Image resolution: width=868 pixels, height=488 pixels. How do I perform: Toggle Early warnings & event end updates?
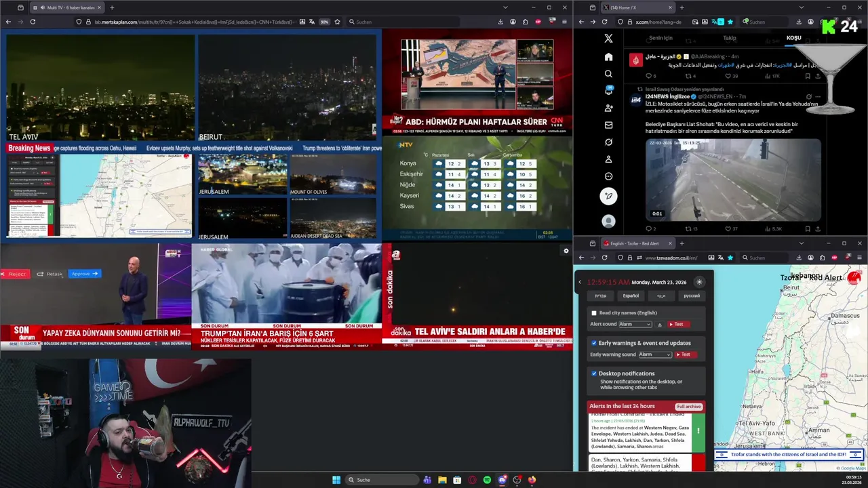pyautogui.click(x=594, y=343)
